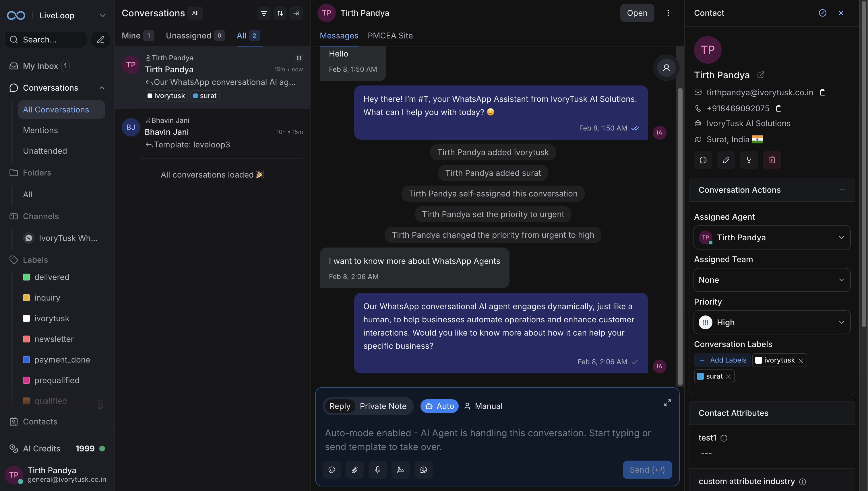
Task: Record a voice note with the microphone icon
Action: [x=378, y=469]
